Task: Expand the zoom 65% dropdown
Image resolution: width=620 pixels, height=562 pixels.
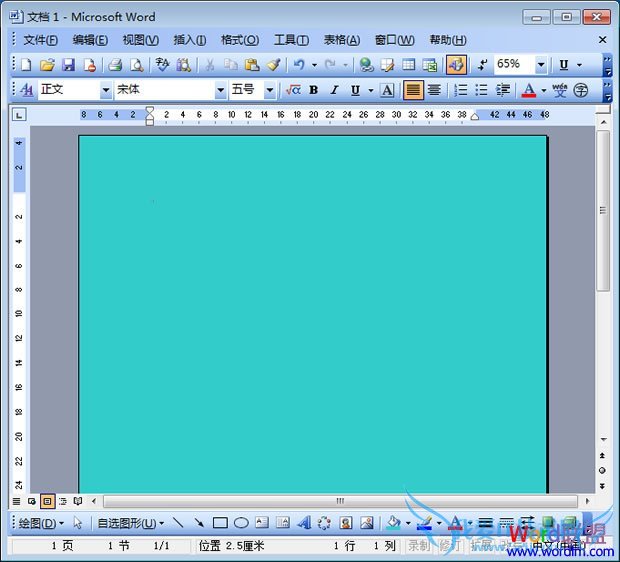Action: pos(541,65)
